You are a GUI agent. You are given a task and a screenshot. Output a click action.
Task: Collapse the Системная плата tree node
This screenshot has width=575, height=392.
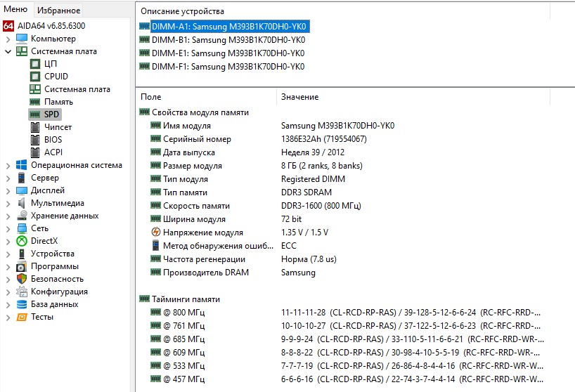8,52
